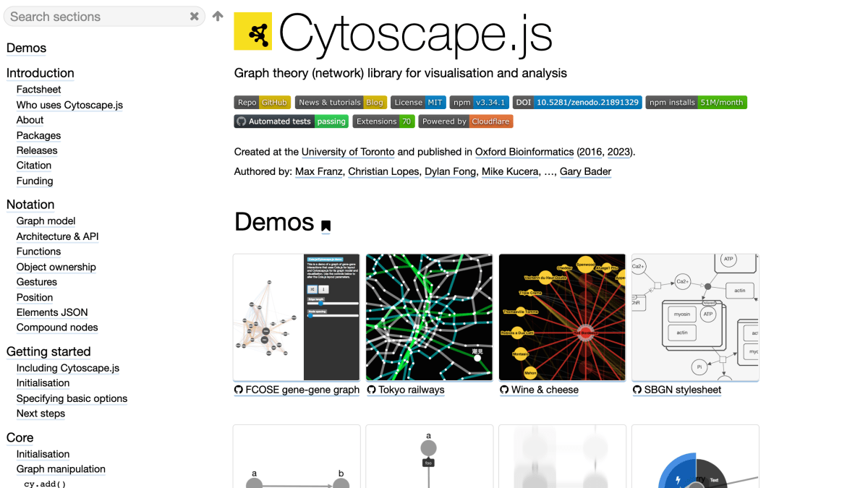Open Including Cytoscape.js in the sidebar
Viewport: 868px width, 488px height.
[68, 368]
